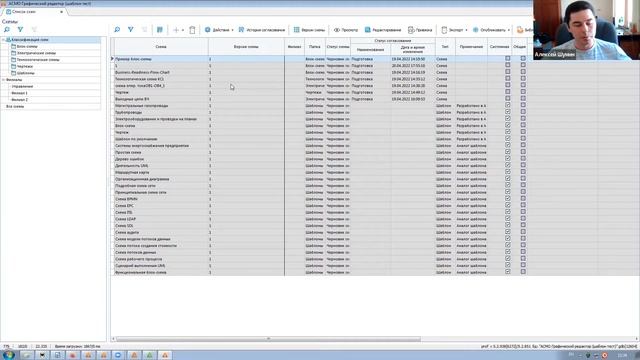The height and width of the screenshot is (360, 640).
Task: Open История согласования from the toolbar
Action: tap(262, 30)
